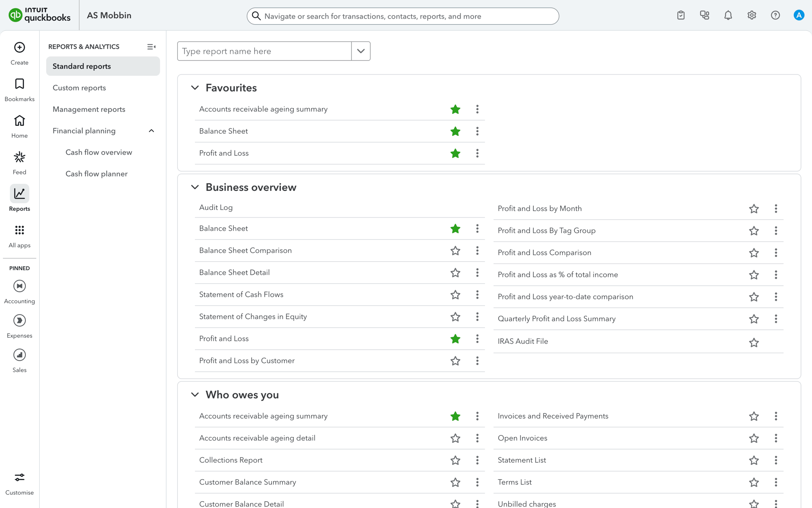Image resolution: width=812 pixels, height=508 pixels.
Task: Open the report name dropdown arrow
Action: pos(361,51)
